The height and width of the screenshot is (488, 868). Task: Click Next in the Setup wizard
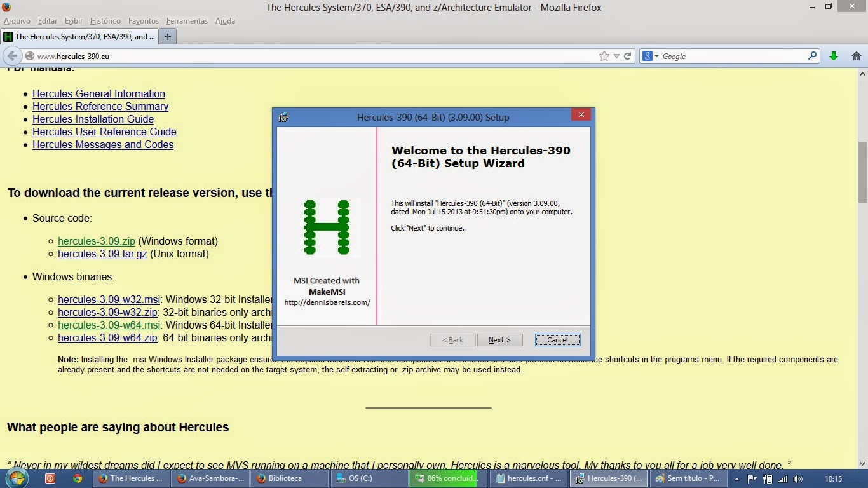pos(499,340)
